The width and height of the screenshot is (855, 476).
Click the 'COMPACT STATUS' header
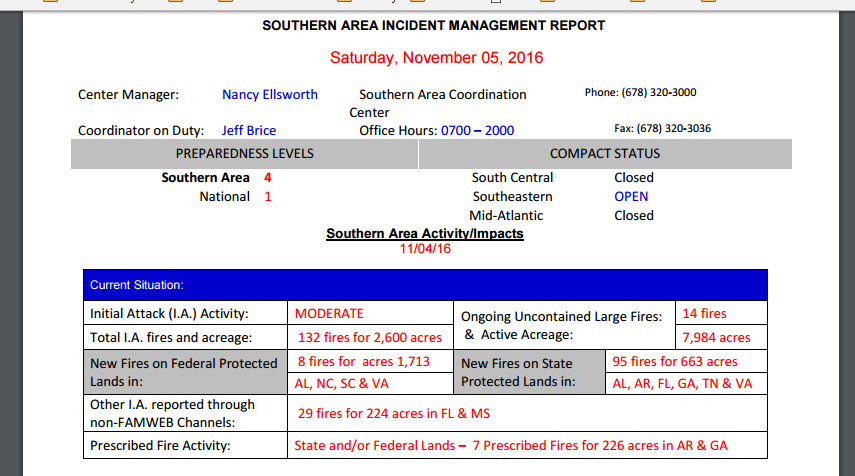(605, 154)
